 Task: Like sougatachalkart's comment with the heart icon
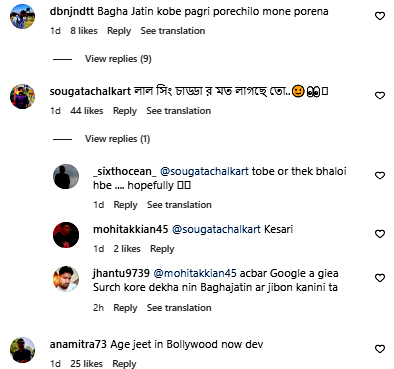[380, 95]
